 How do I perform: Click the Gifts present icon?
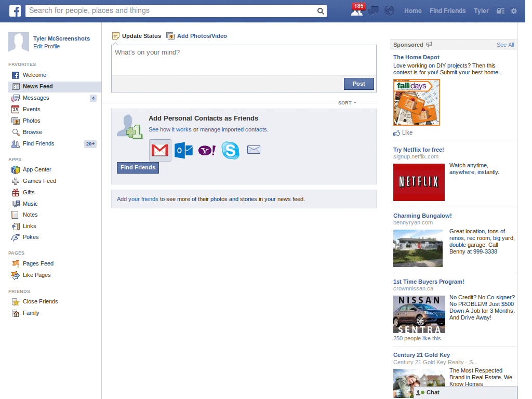pos(16,193)
